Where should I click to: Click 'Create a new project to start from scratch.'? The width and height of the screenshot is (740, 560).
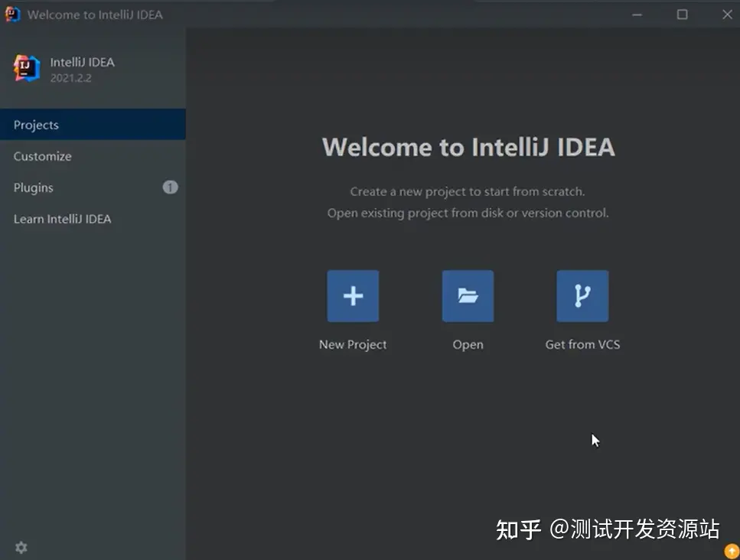pos(468,191)
